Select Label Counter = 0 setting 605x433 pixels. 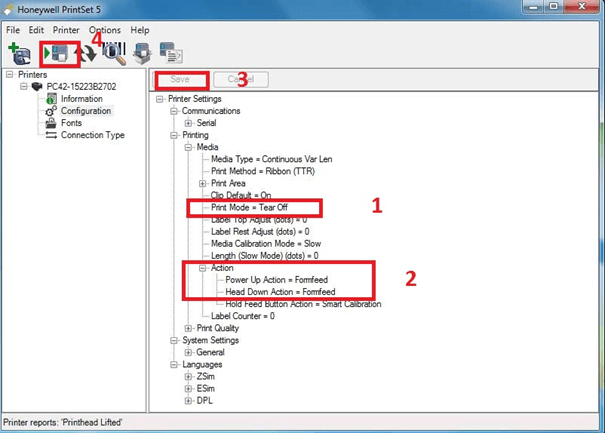coord(243,316)
